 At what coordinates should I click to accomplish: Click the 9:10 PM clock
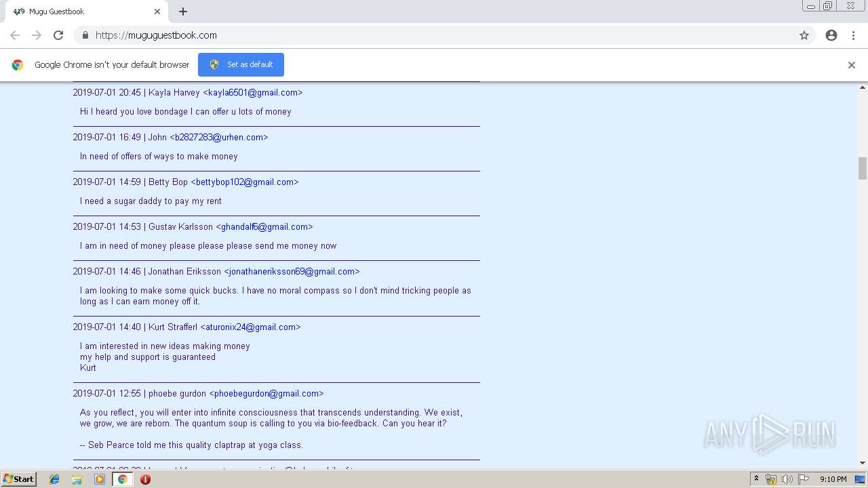tap(833, 479)
